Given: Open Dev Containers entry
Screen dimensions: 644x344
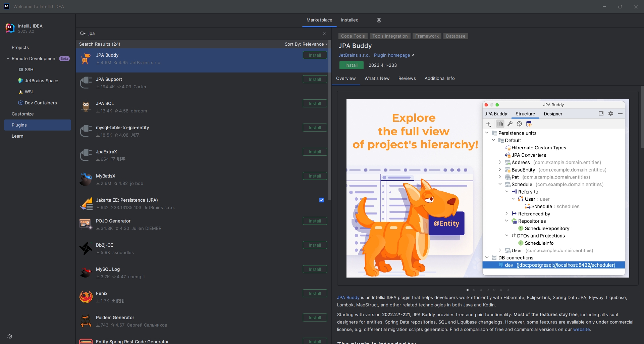Looking at the screenshot, I should (38, 103).
